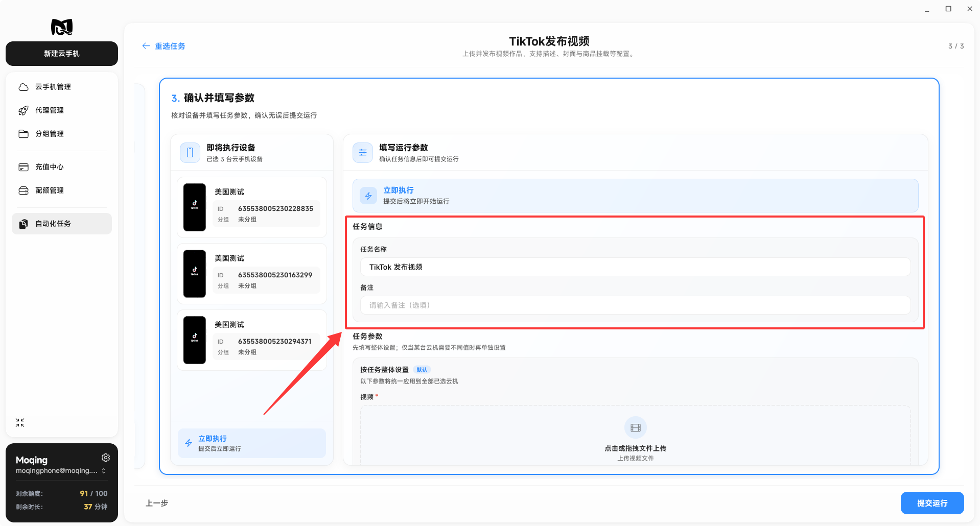Click the video upload drop area text
The height and width of the screenshot is (526, 980).
coord(636,448)
